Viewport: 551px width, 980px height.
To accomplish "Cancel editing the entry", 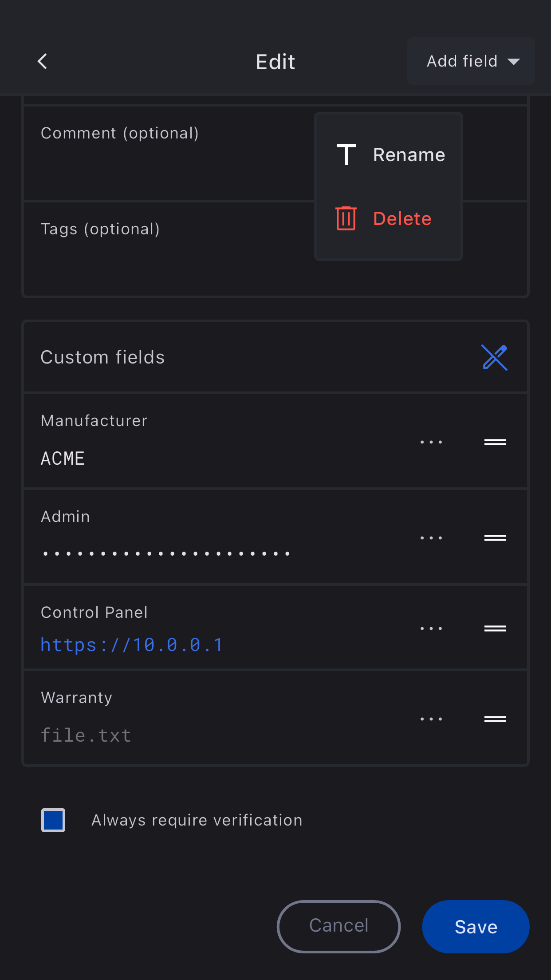I will (339, 927).
